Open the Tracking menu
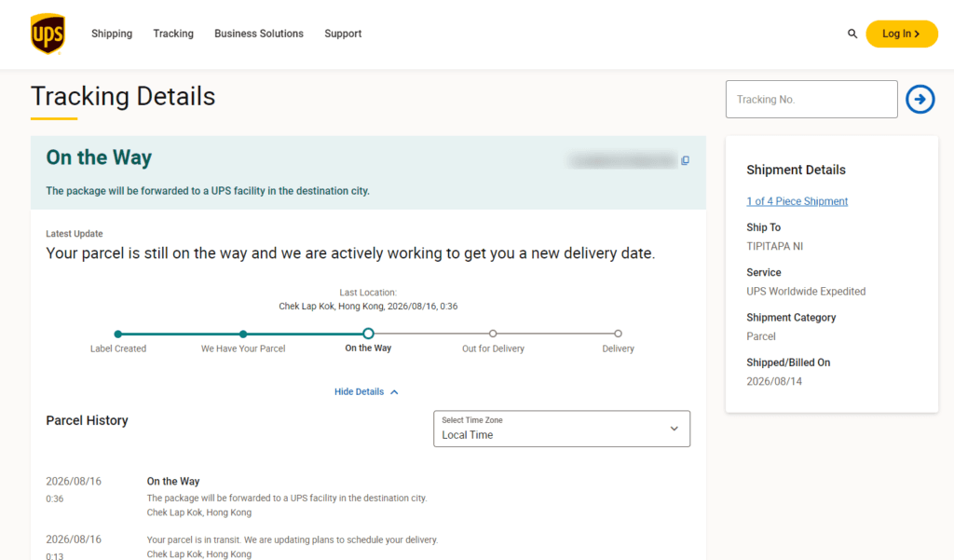 [x=173, y=34]
